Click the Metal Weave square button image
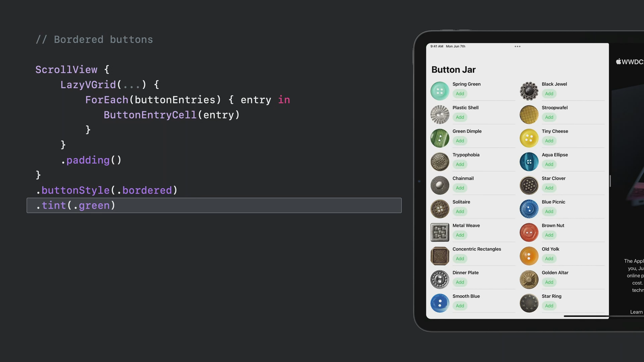644x362 pixels. (x=440, y=232)
